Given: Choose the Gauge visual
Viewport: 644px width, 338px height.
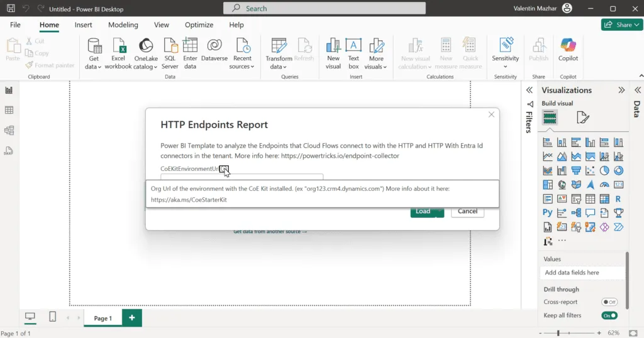Looking at the screenshot, I should (x=604, y=185).
